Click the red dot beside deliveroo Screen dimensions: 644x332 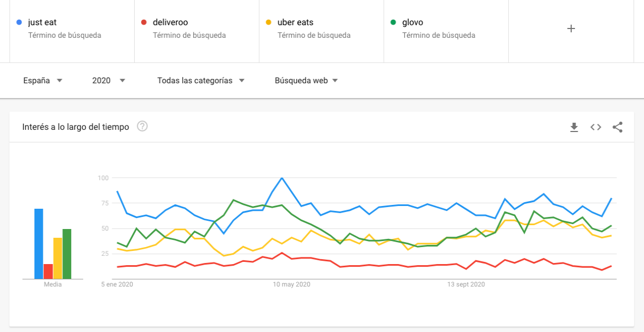pyautogui.click(x=144, y=22)
